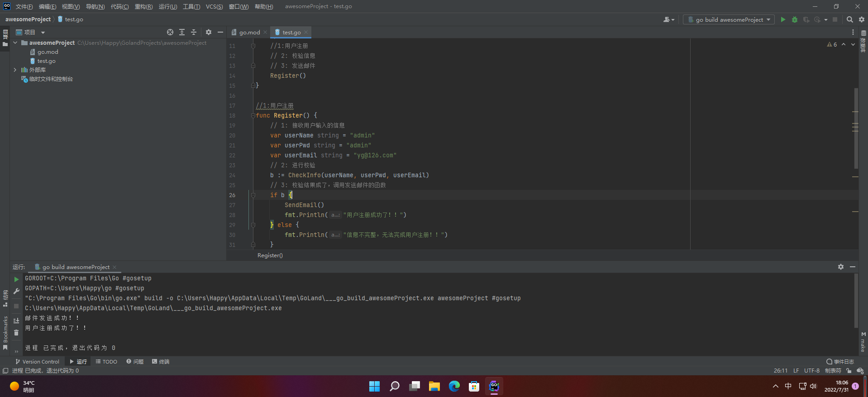
Task: Open the warnings count indicator
Action: [x=832, y=44]
